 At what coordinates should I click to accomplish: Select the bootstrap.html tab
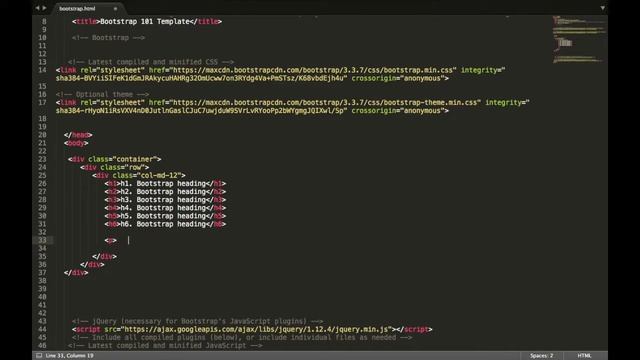tap(78, 9)
